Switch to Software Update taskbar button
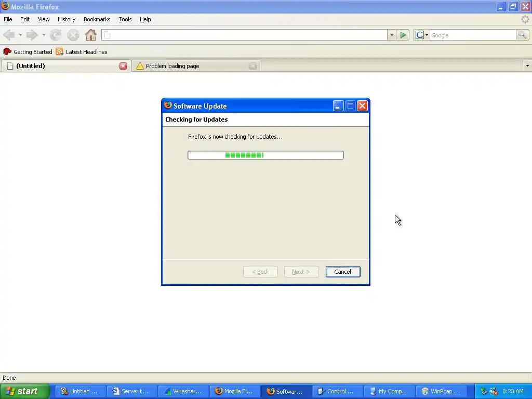The width and height of the screenshot is (532, 399). tap(286, 391)
